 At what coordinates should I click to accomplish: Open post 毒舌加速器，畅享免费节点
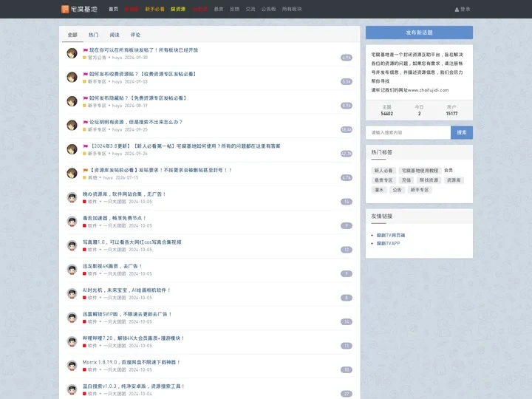[115, 218]
